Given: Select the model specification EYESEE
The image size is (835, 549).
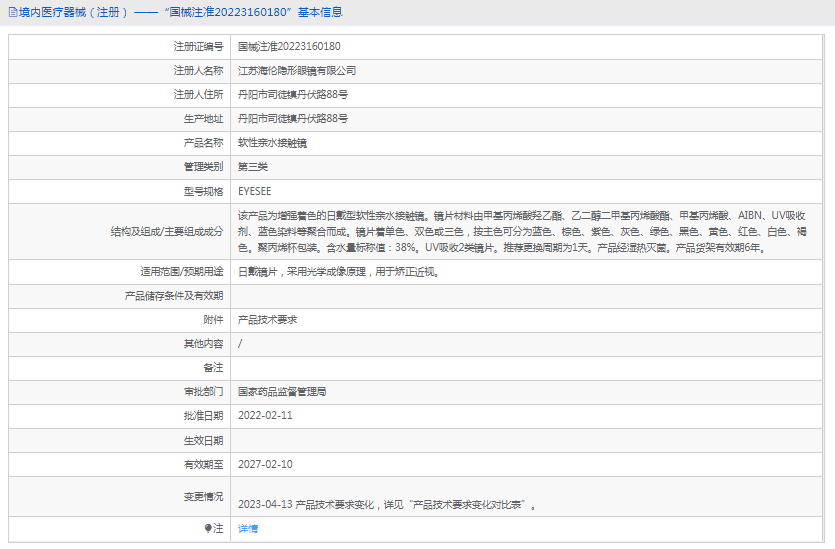Looking at the screenshot, I should 254,190.
